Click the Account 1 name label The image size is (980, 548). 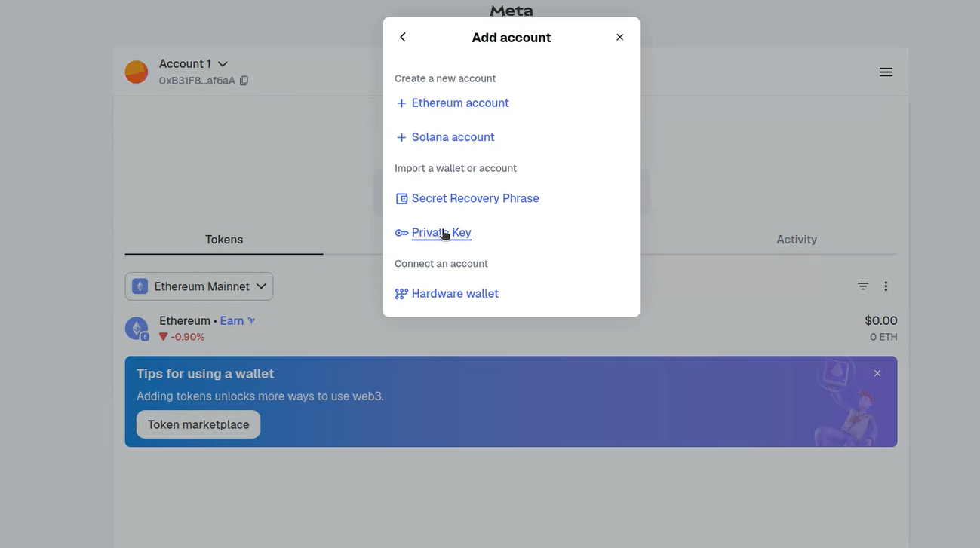185,64
